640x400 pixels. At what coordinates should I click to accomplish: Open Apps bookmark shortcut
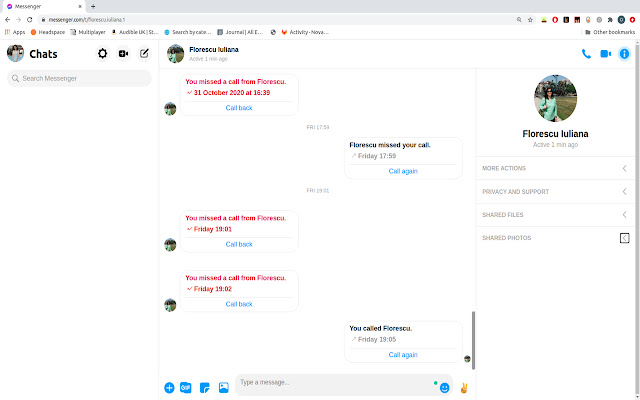15,32
